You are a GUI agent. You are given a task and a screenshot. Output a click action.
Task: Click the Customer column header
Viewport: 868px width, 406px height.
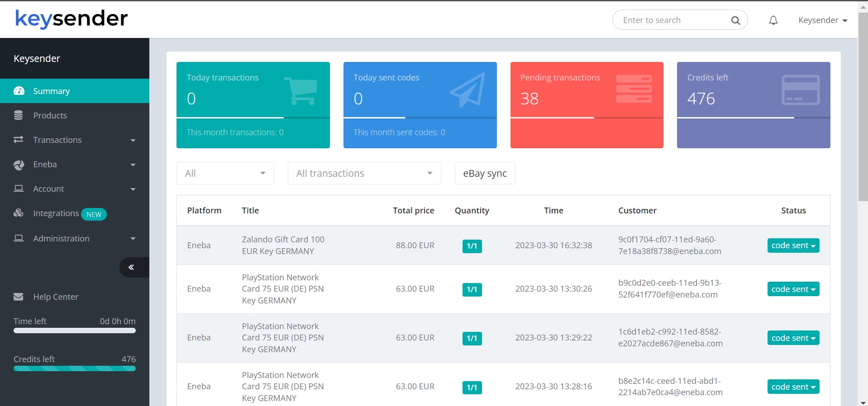click(x=637, y=210)
